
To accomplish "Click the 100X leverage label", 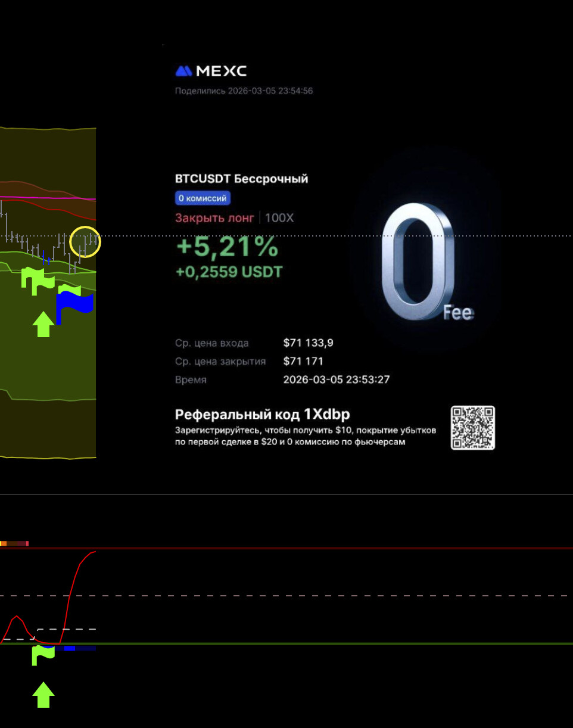I will click(279, 218).
